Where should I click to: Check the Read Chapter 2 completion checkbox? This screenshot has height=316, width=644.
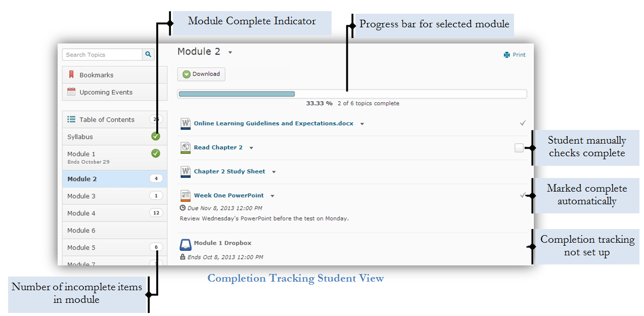519,148
